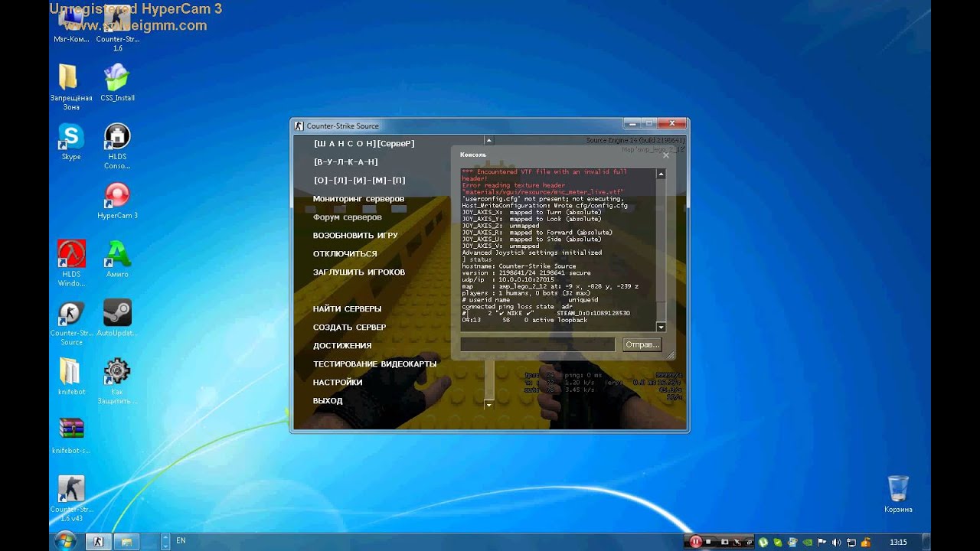Viewport: 980px width, 551px height.
Task: Click the up arrow beside server list
Action: tap(488, 141)
